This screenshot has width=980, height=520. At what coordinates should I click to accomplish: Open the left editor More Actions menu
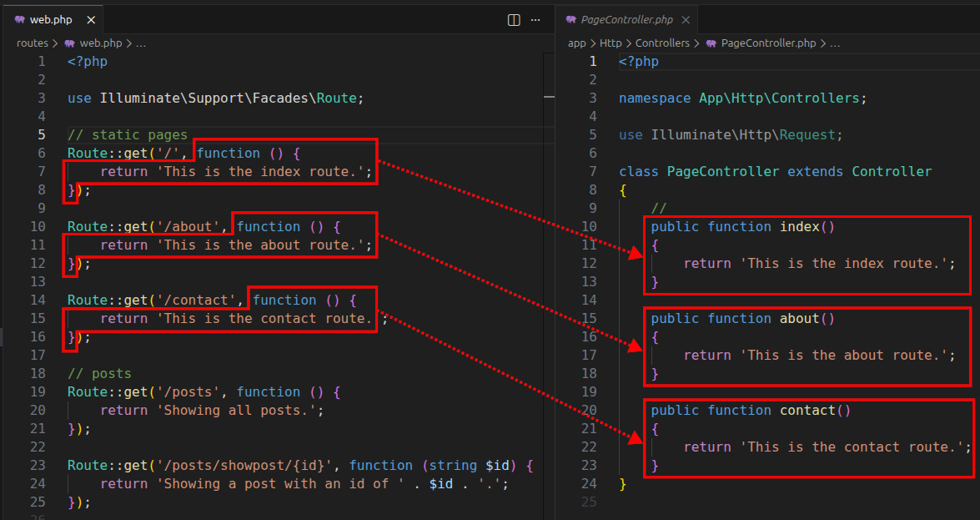click(x=535, y=20)
